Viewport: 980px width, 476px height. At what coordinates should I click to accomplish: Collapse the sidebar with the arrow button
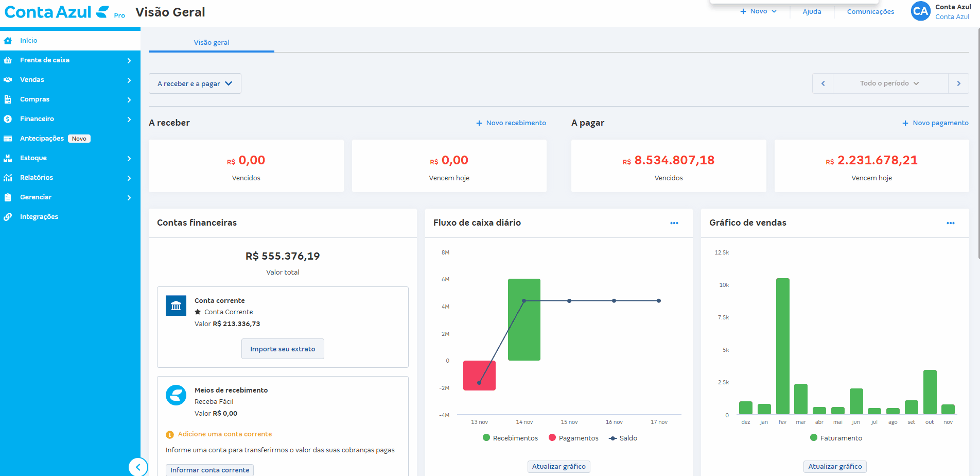tap(138, 467)
